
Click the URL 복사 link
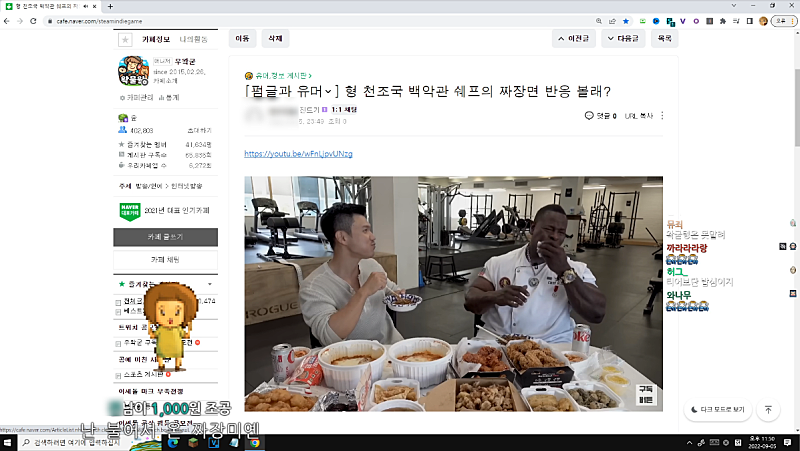(x=639, y=116)
